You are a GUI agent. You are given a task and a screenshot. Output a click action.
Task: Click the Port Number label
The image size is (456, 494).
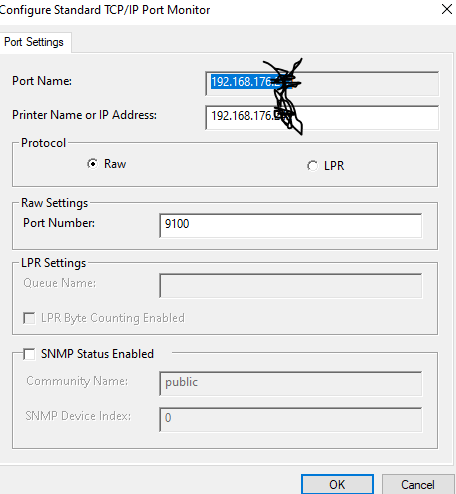click(59, 223)
